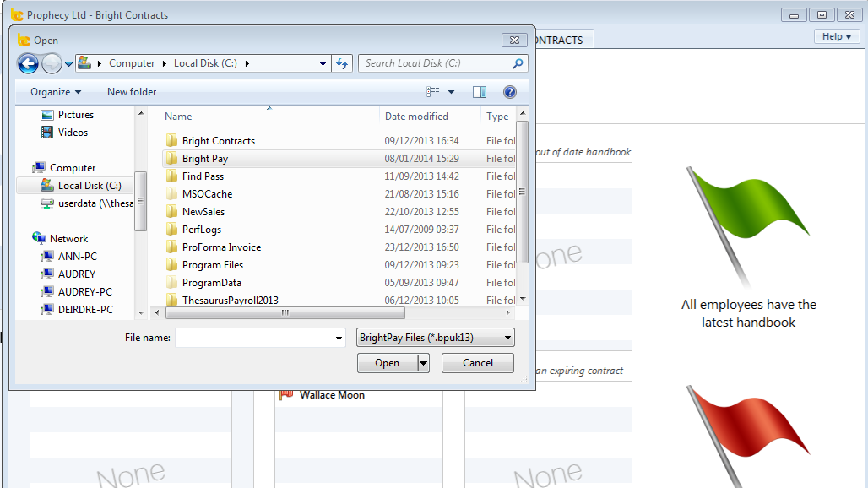Click the change view icon
The width and height of the screenshot is (868, 488).
(x=433, y=92)
